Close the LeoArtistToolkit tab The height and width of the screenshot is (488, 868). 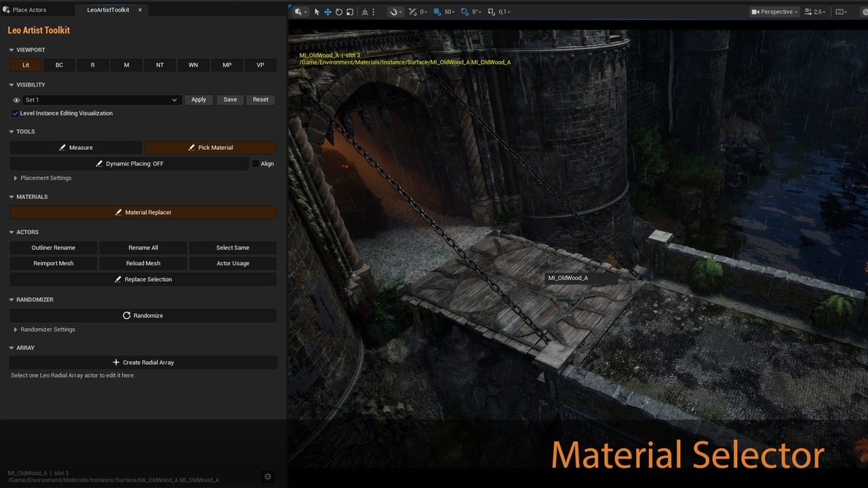(140, 10)
